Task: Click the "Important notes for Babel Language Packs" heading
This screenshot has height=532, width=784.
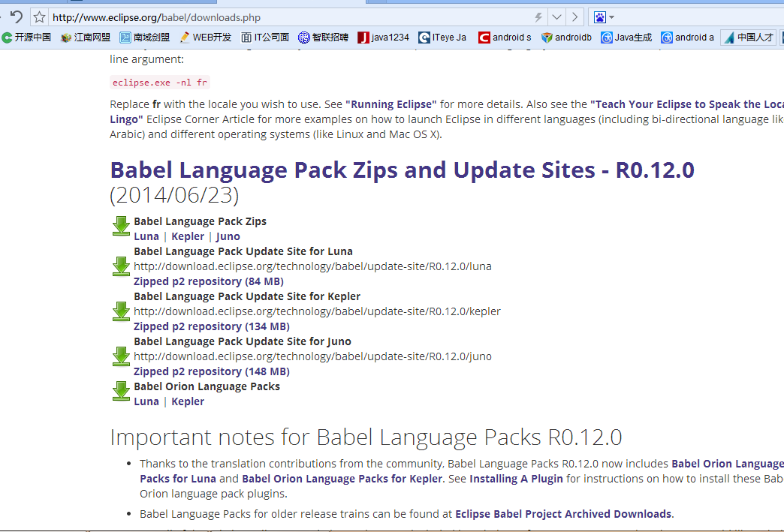Action: (366, 437)
